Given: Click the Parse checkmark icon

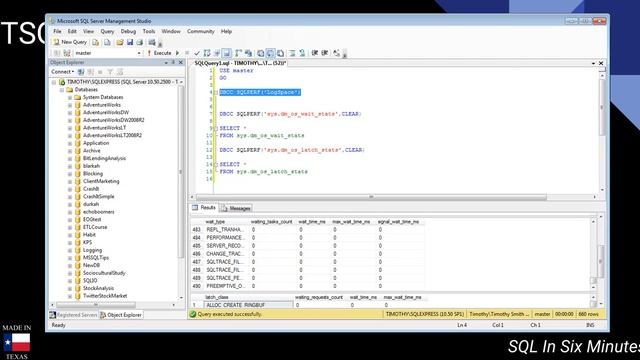Looking at the screenshot, I should (x=197, y=53).
